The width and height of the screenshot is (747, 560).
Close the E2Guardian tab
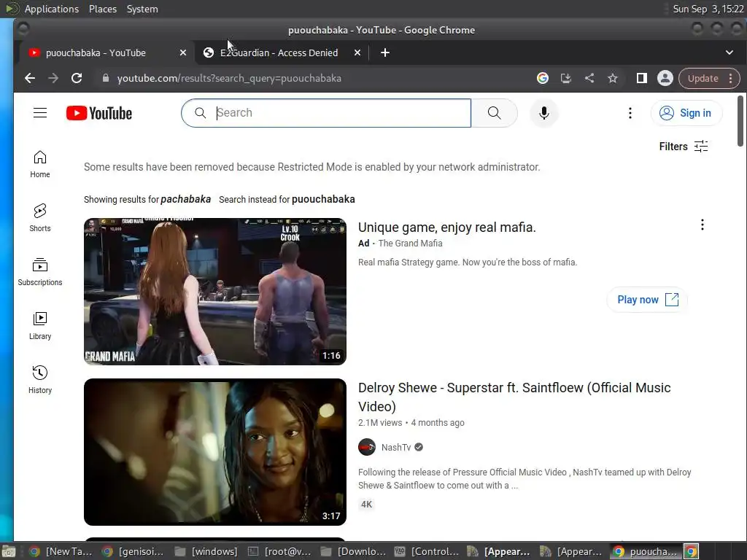point(357,52)
